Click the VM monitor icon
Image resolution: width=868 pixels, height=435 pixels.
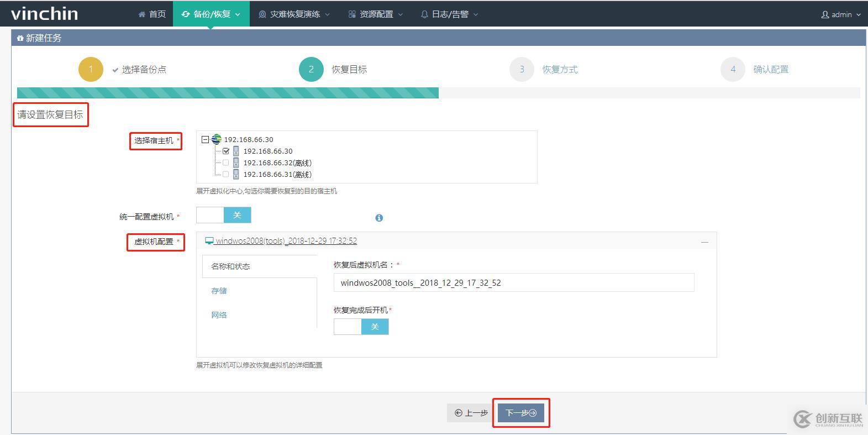(x=209, y=241)
